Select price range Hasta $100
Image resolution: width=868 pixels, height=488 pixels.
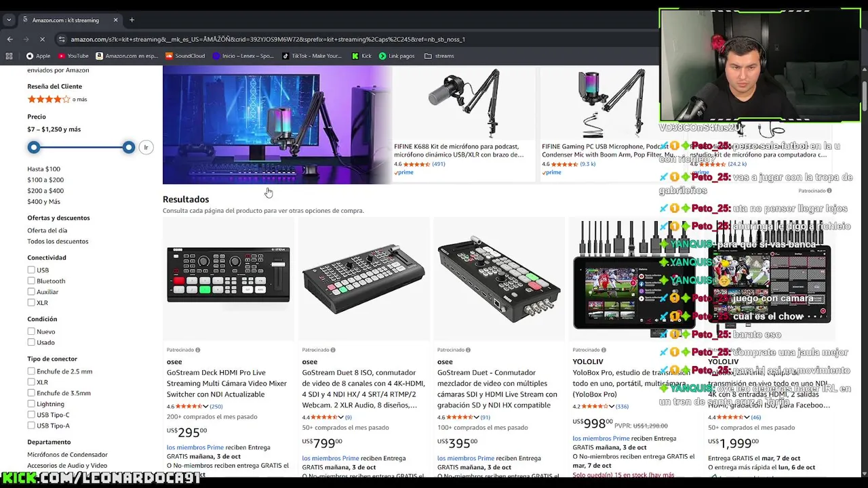[43, 169]
